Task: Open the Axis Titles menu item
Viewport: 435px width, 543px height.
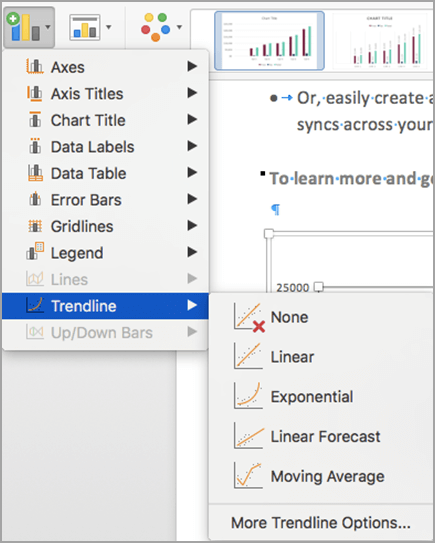Action: tap(105, 93)
